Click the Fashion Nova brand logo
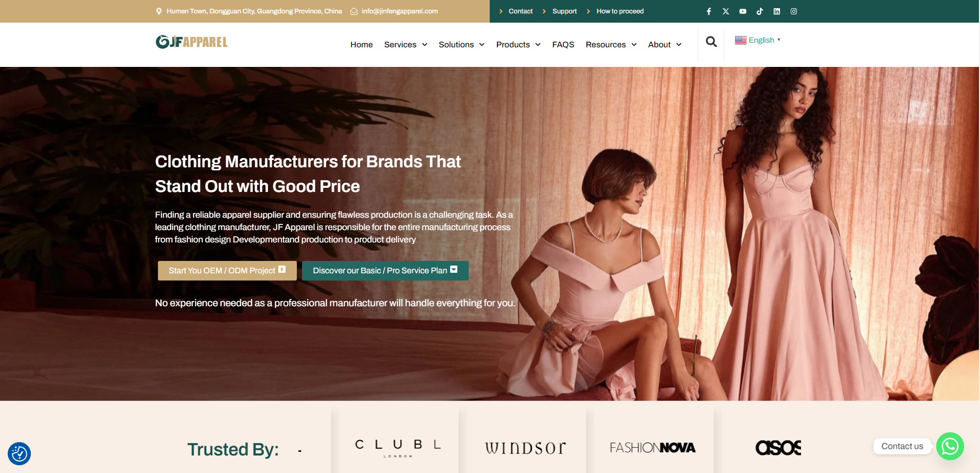 coord(652,448)
